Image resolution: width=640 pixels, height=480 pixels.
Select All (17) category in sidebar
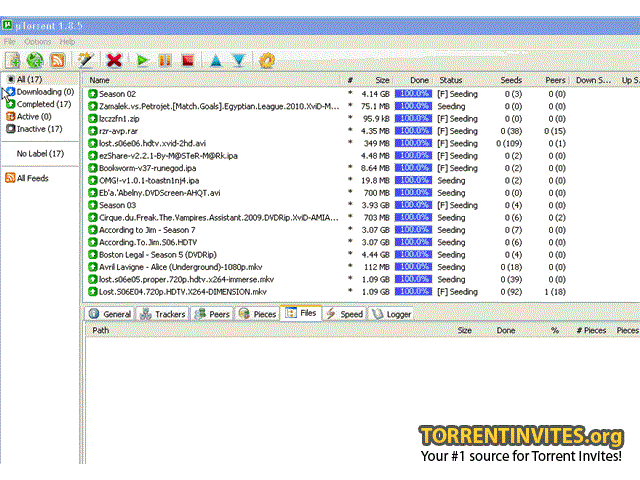click(25, 79)
